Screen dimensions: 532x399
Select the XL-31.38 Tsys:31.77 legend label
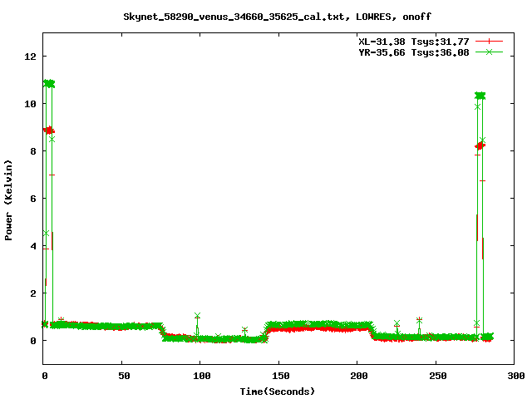point(414,42)
